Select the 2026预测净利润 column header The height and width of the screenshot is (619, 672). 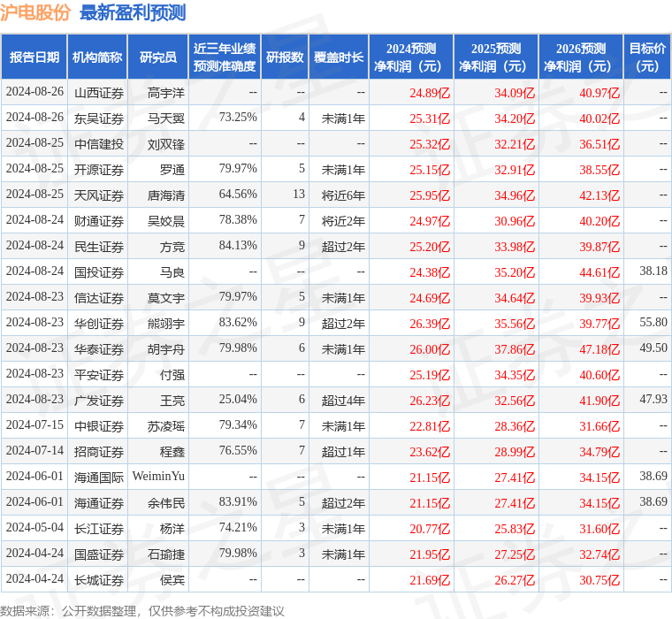[x=581, y=57]
